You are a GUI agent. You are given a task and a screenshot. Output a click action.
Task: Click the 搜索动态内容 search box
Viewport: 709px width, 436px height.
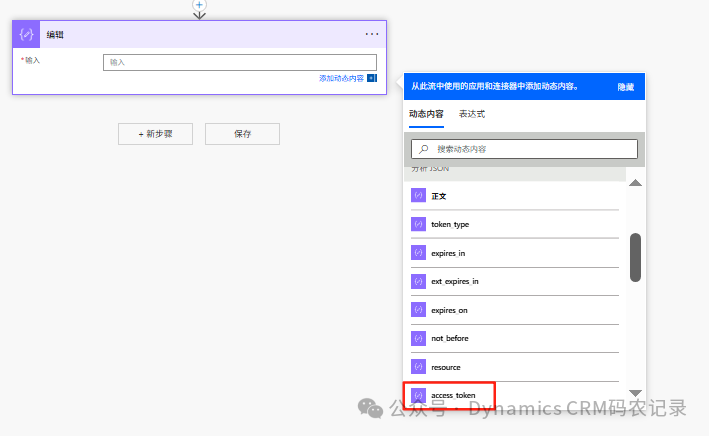[524, 149]
